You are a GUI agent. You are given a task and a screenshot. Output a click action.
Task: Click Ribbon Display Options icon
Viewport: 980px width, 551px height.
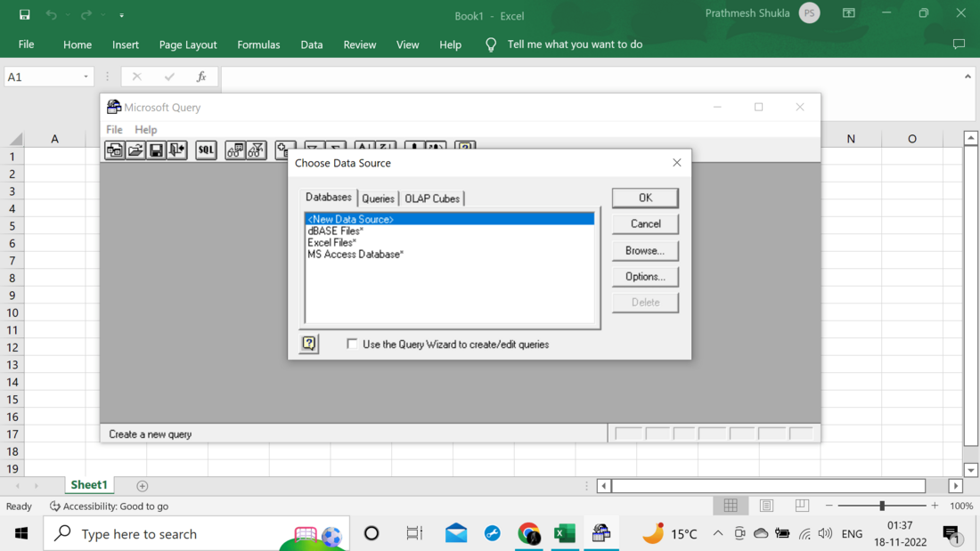[849, 13]
